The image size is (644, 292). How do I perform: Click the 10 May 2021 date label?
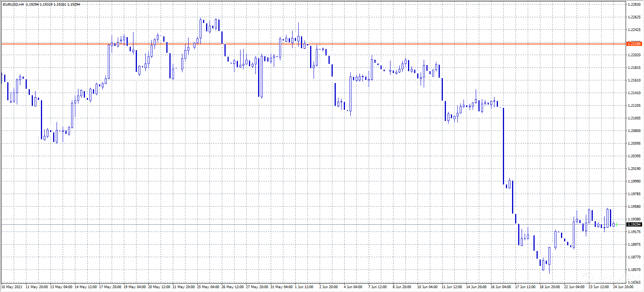point(12,287)
